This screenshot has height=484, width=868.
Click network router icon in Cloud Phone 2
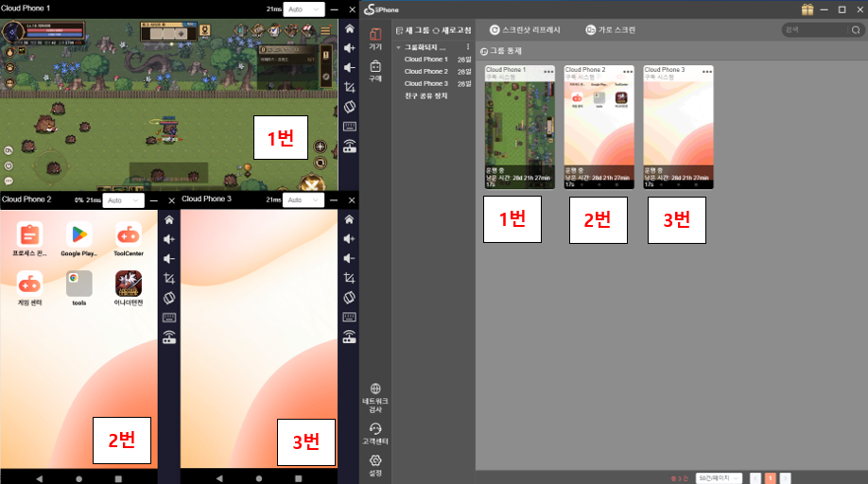(x=169, y=337)
